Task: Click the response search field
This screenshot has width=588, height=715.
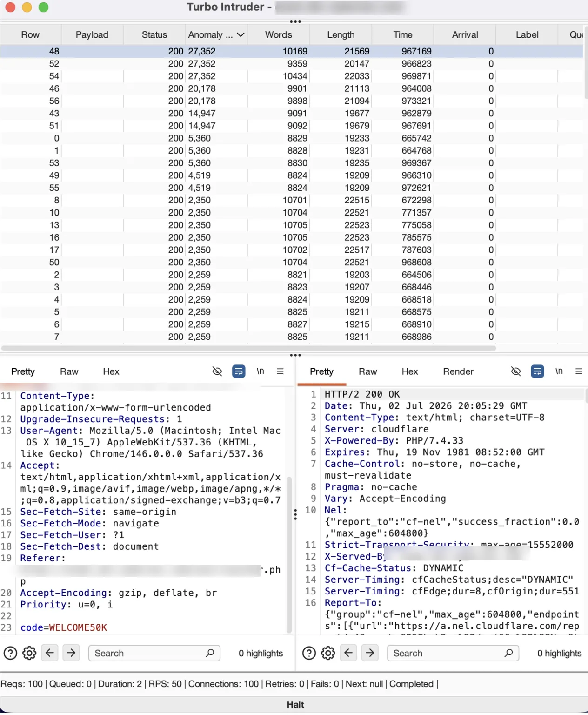Action: tap(453, 653)
